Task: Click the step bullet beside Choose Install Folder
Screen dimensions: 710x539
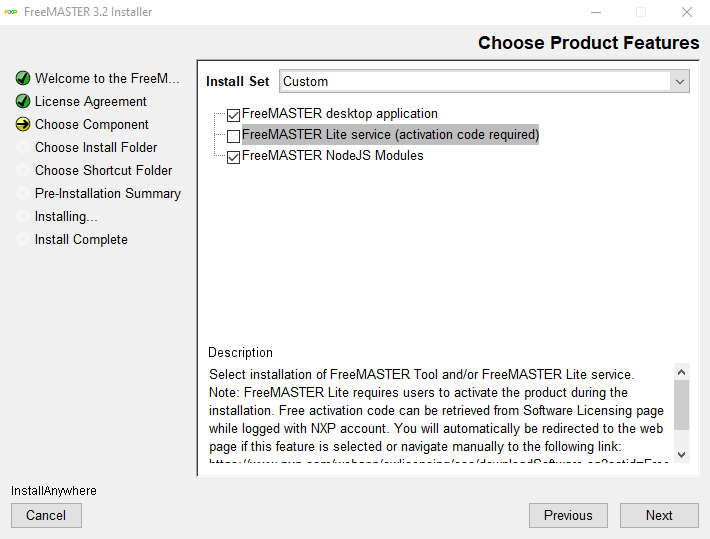Action: [x=23, y=147]
